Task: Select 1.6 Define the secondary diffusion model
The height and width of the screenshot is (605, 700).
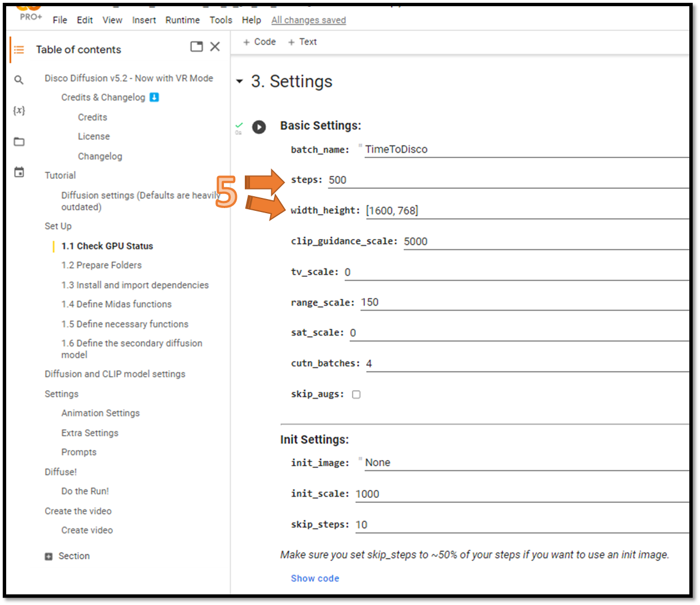Action: click(x=131, y=349)
